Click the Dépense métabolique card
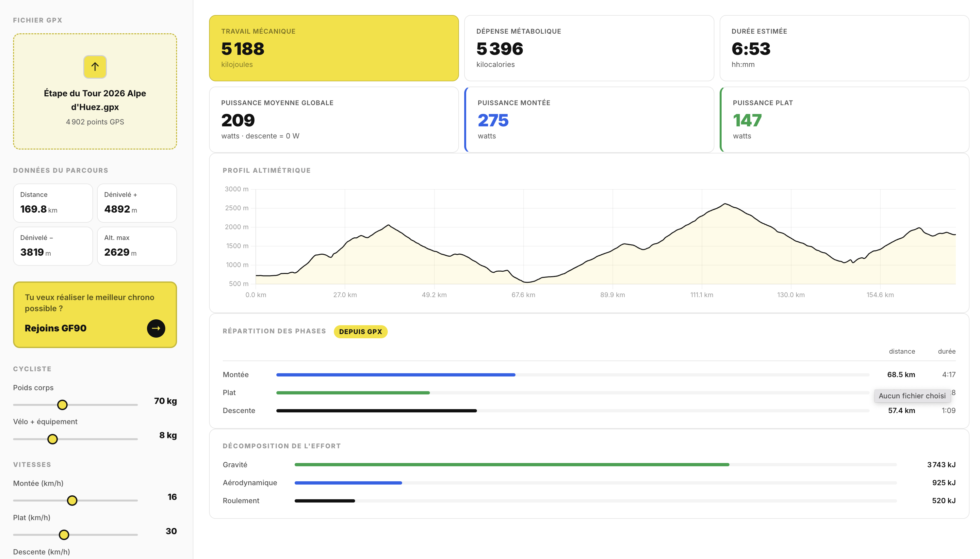Viewport: 980px width, 559px height. pos(589,48)
